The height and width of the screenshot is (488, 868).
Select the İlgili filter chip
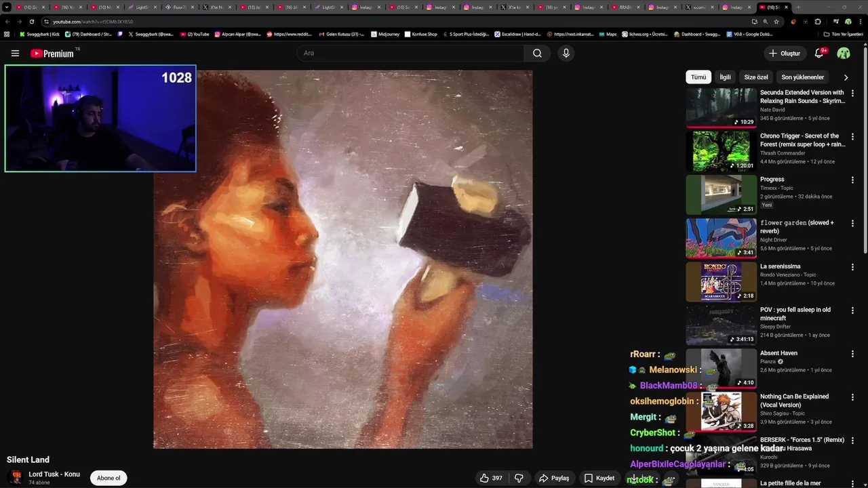click(x=725, y=77)
